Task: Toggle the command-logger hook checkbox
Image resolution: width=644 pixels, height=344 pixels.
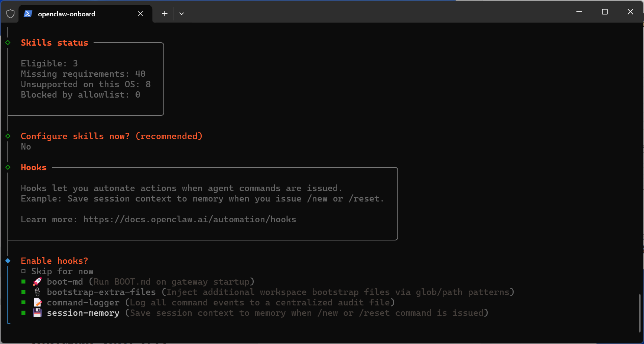Action: coord(23,302)
